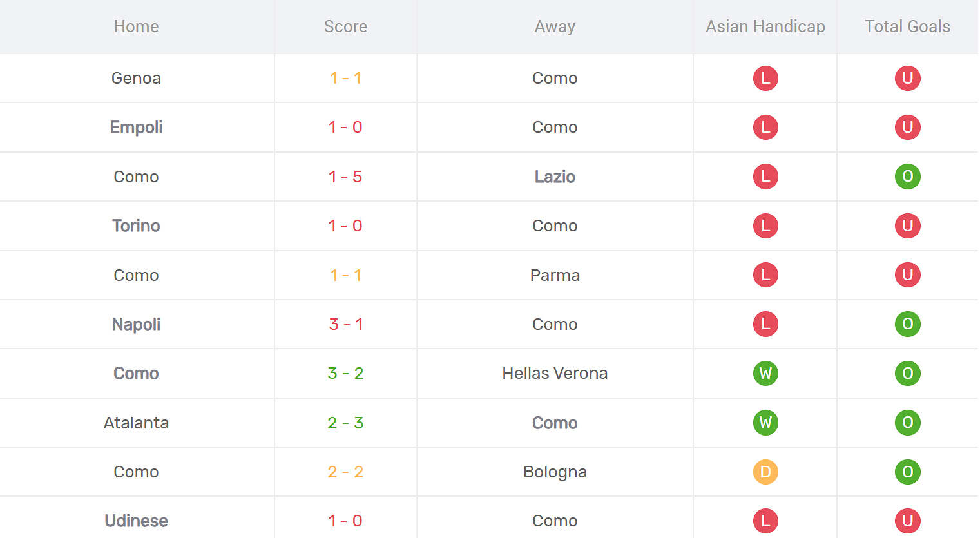Sort by the Asian Handicap column header
The height and width of the screenshot is (538, 980).
[765, 26]
